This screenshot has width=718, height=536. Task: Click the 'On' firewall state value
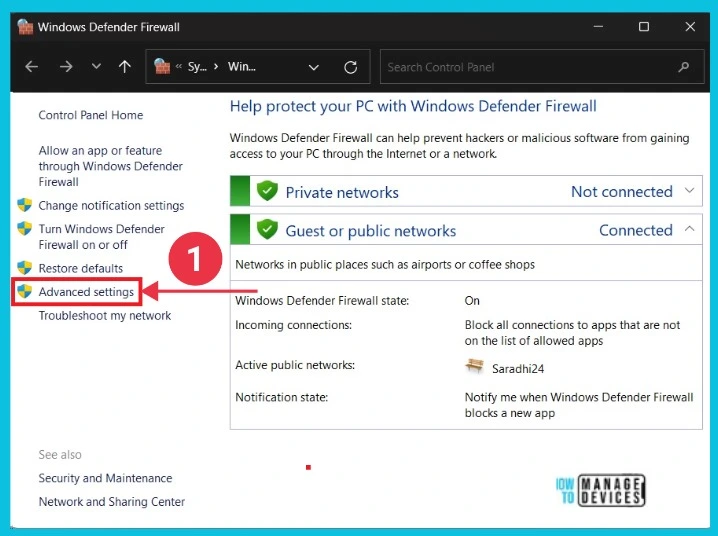click(x=472, y=301)
